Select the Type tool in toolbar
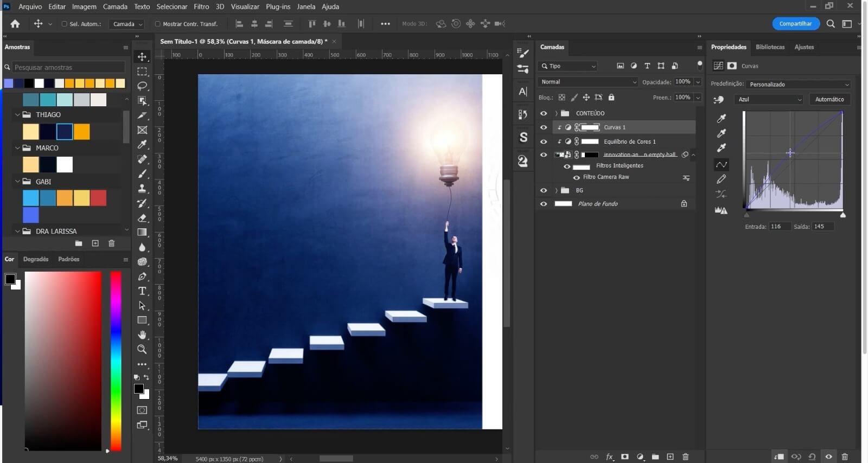Viewport: 868px width, 463px height. coord(142,291)
